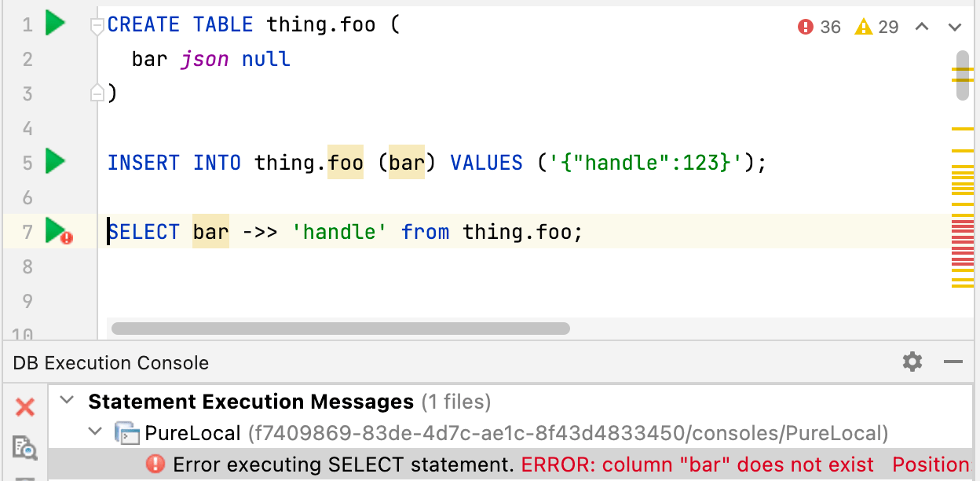The height and width of the screenshot is (481, 980).
Task: Click the red X clear icon in console
Action: pos(24,407)
